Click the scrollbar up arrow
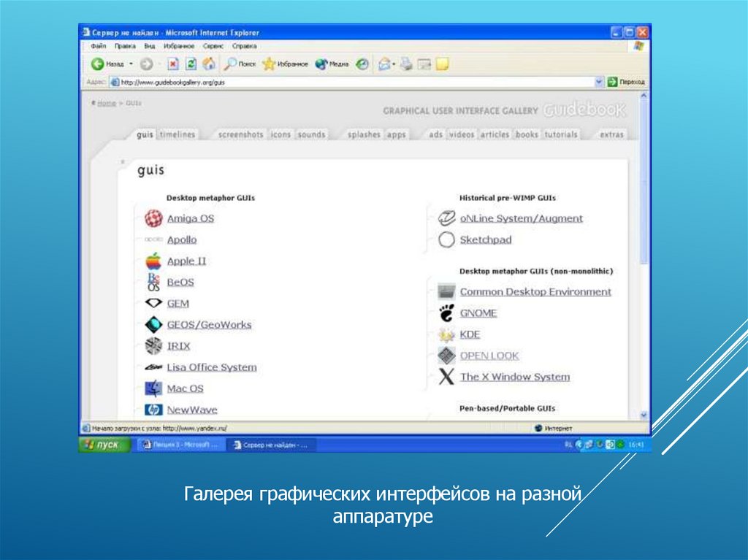The image size is (748, 560). pyautogui.click(x=644, y=96)
